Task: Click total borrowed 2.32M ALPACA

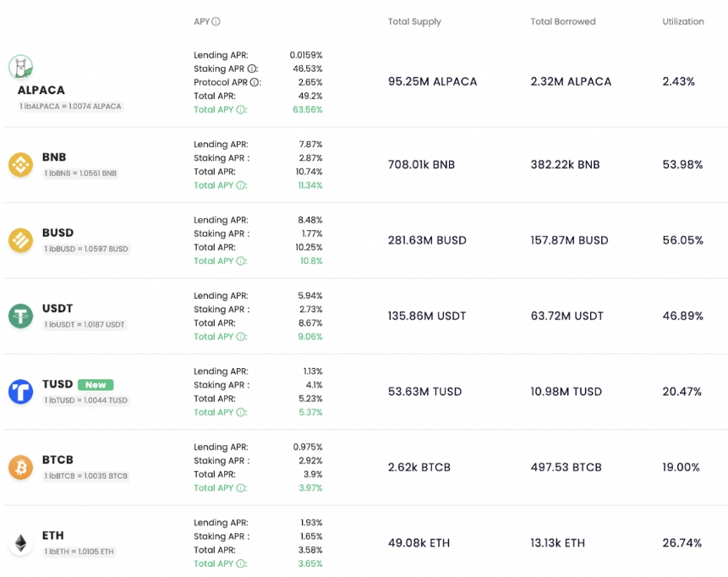Action: (571, 82)
